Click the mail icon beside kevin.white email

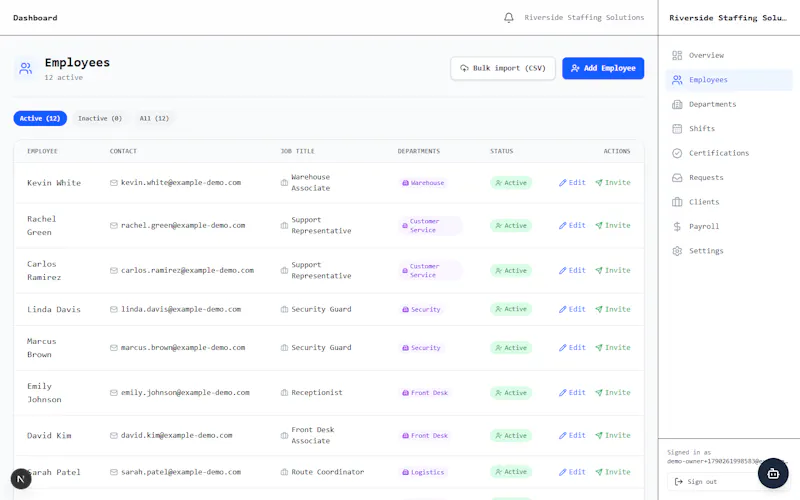[x=114, y=183]
